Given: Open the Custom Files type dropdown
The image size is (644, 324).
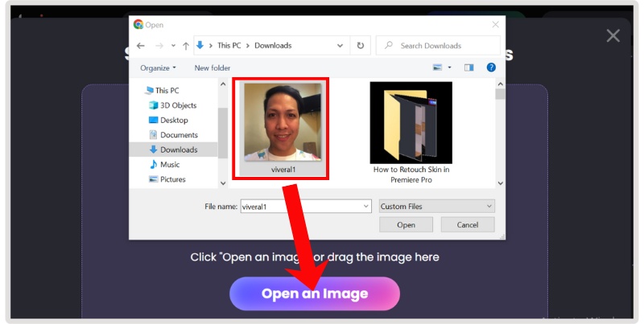Looking at the screenshot, I should tap(436, 207).
